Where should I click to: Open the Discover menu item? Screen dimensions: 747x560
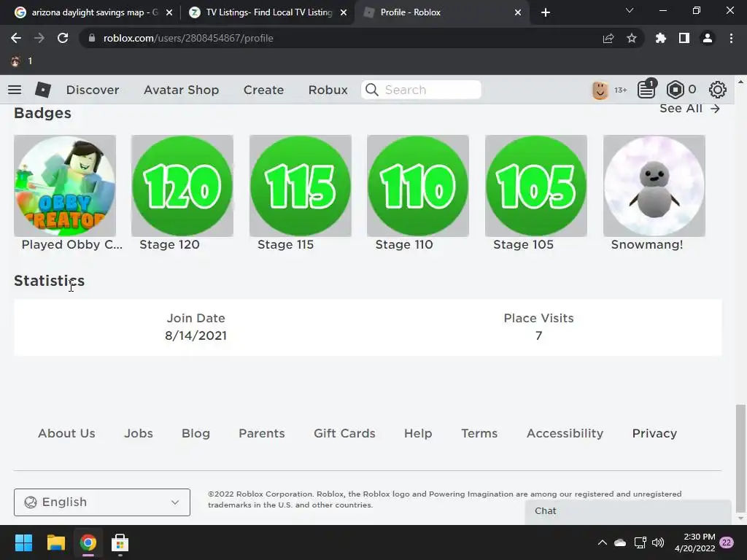point(93,90)
